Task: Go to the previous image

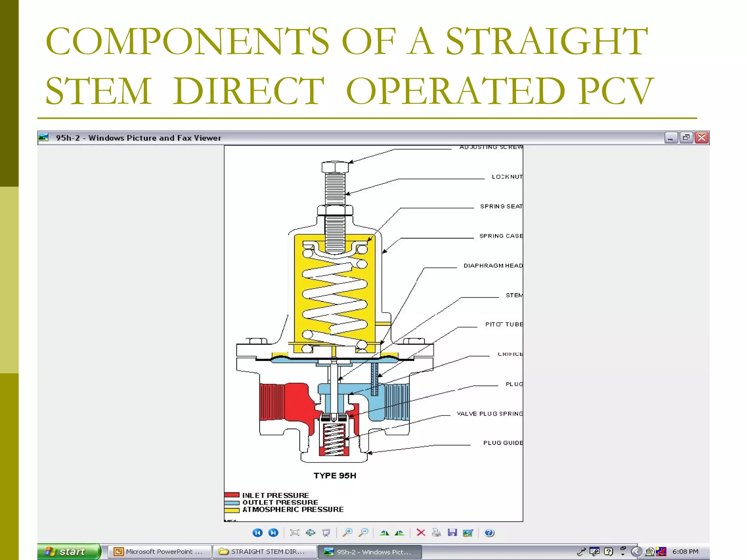Action: tap(258, 533)
